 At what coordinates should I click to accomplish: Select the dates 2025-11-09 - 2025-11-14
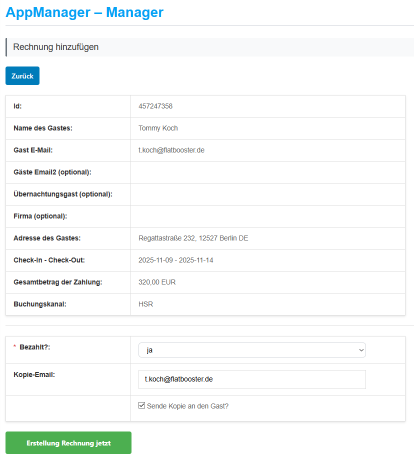[x=176, y=260]
